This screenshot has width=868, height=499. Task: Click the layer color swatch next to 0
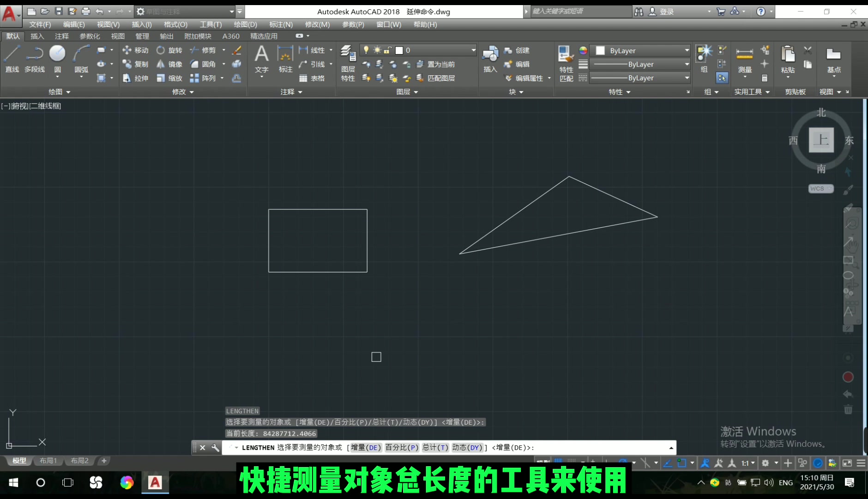point(399,50)
